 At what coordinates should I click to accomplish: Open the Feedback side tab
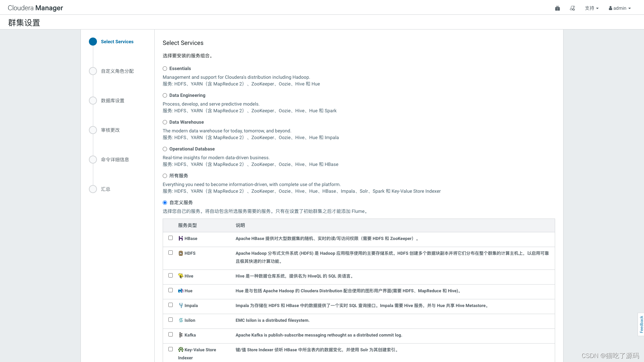coord(641,324)
